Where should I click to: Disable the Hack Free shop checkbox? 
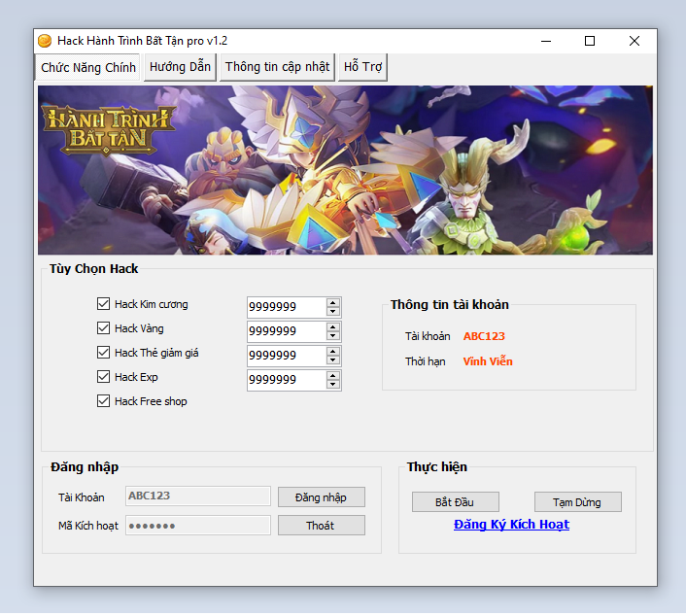[x=104, y=401]
